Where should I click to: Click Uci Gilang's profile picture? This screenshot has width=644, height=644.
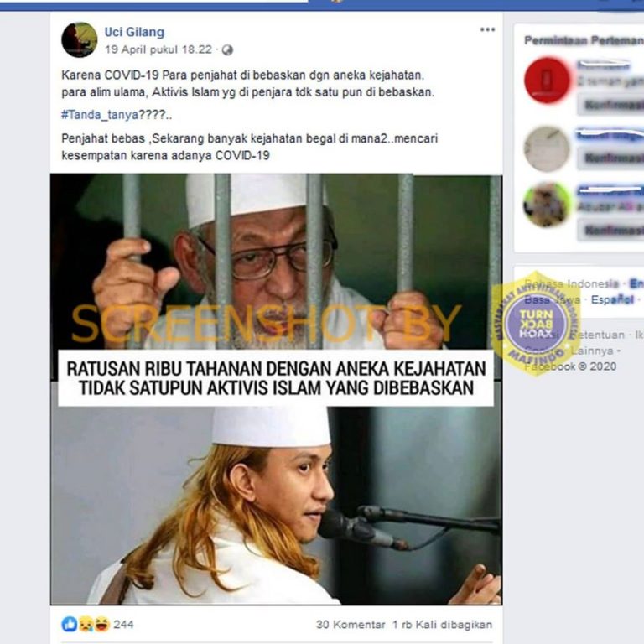tap(80, 40)
